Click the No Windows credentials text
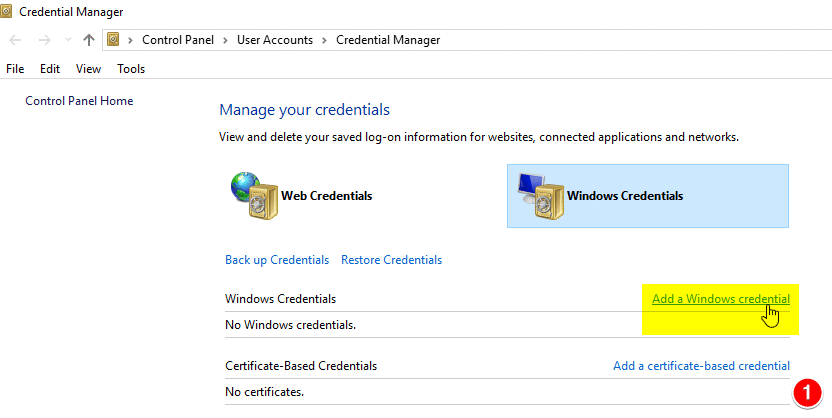This screenshot has width=832, height=418. click(x=290, y=325)
